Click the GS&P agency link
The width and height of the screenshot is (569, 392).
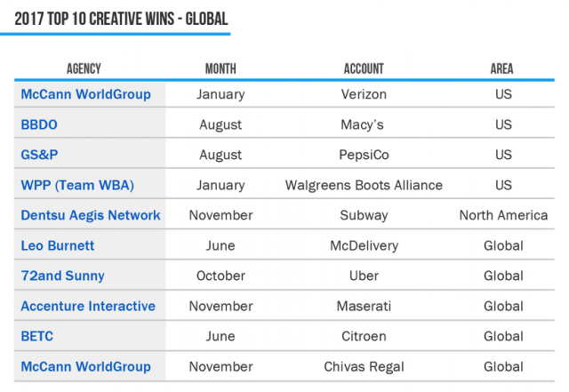39,155
